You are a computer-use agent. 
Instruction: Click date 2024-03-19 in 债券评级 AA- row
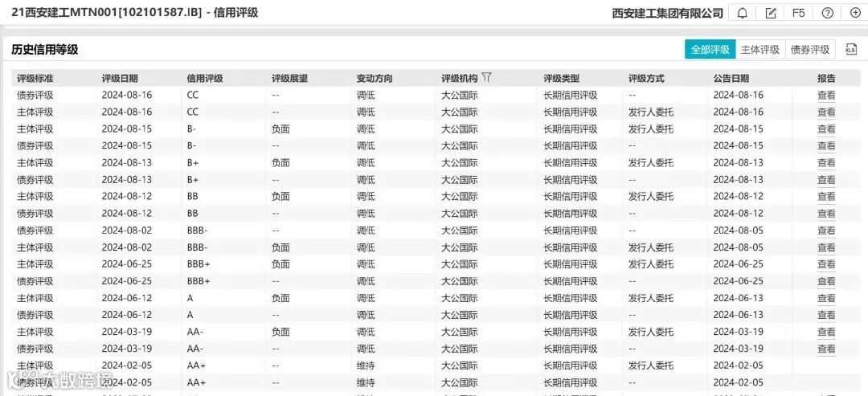pos(127,349)
